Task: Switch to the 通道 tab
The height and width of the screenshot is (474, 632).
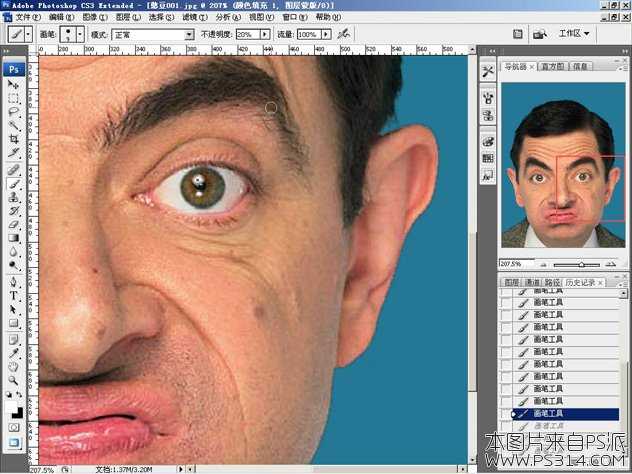Action: pyautogui.click(x=532, y=283)
